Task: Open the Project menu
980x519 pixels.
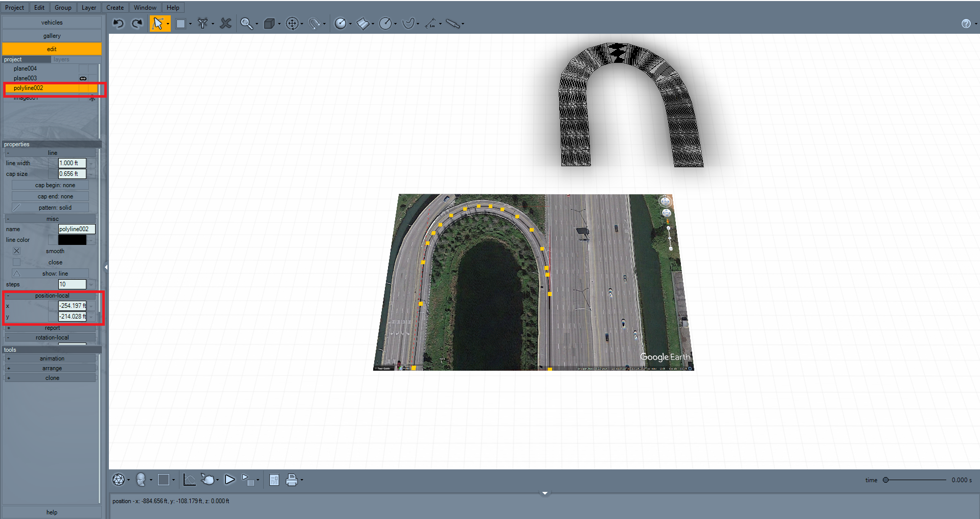Action: pos(14,8)
